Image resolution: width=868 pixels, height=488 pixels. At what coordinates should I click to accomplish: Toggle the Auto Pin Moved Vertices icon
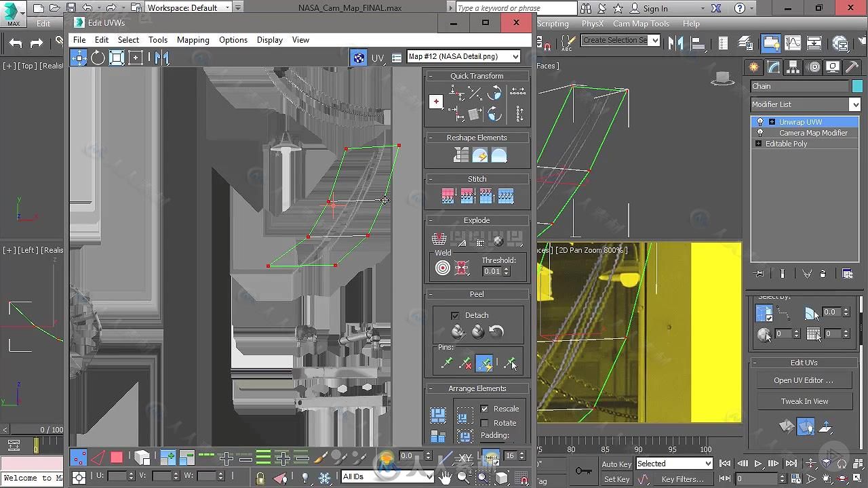pyautogui.click(x=484, y=364)
